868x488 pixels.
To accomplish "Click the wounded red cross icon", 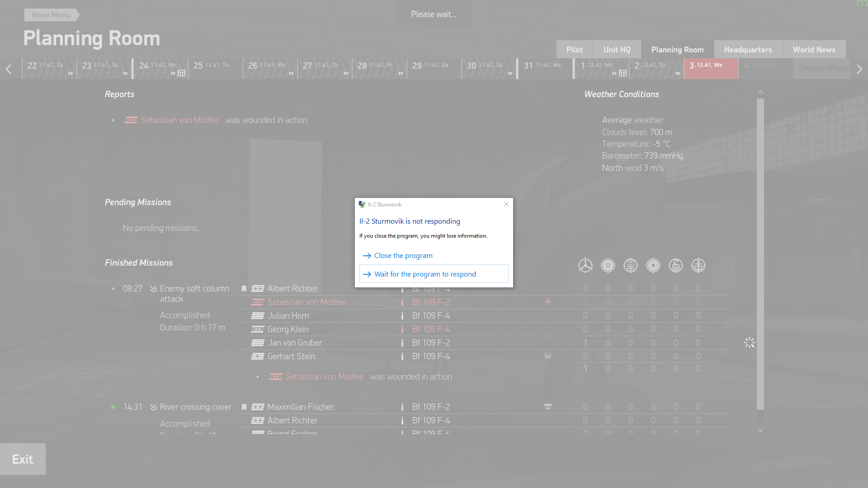I will click(548, 301).
